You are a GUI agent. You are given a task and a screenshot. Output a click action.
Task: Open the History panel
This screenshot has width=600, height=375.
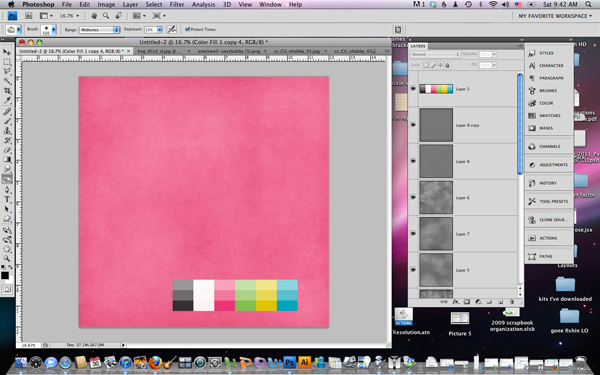click(549, 183)
